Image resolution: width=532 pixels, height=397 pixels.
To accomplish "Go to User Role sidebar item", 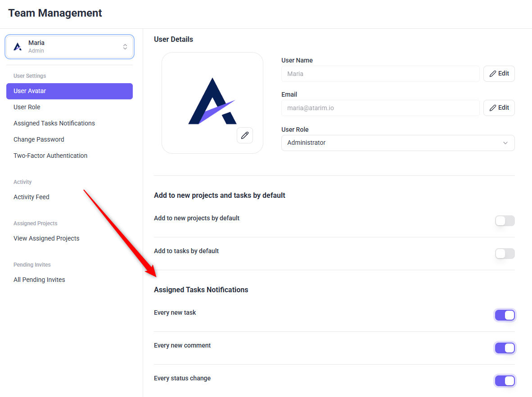I will tap(27, 107).
